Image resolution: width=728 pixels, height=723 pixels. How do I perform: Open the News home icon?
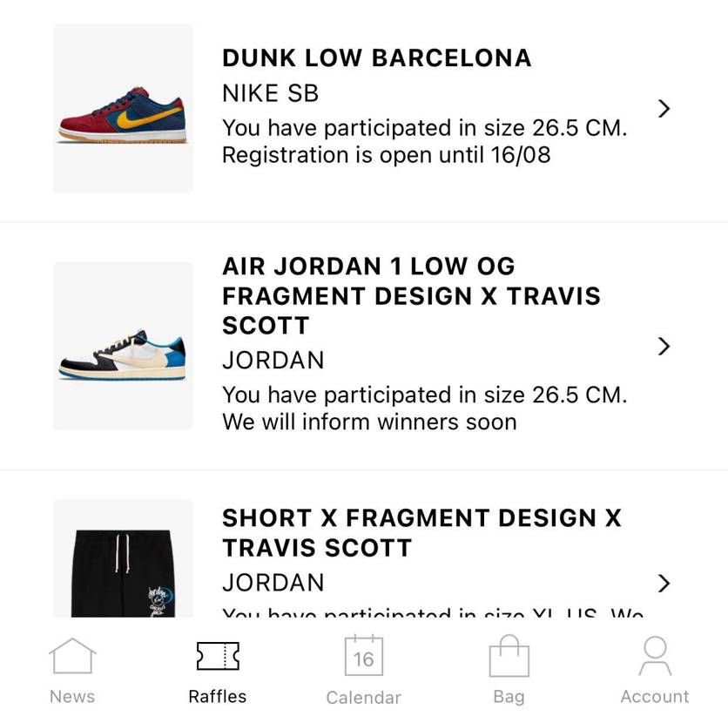click(72, 656)
